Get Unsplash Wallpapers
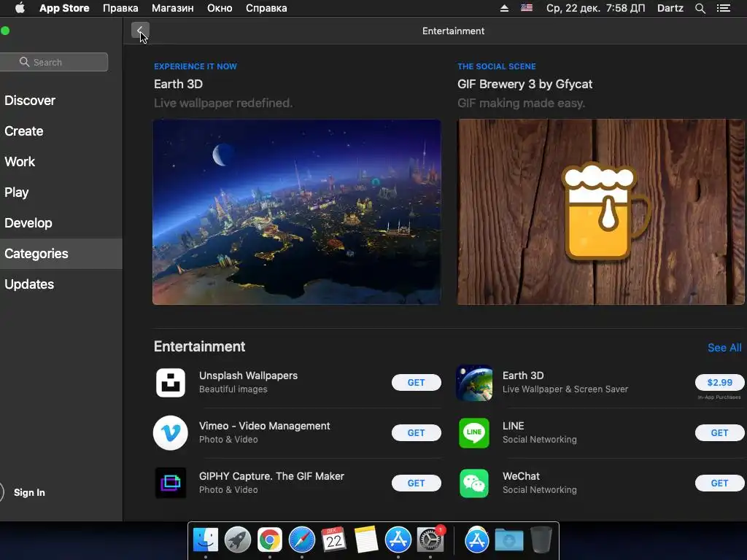747x560 pixels. pos(416,382)
